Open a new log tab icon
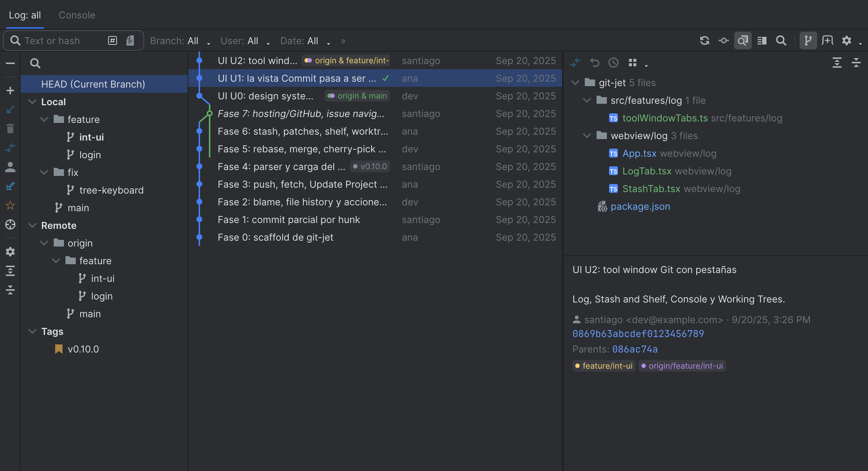Viewport: 868px width, 471px height. (x=827, y=40)
